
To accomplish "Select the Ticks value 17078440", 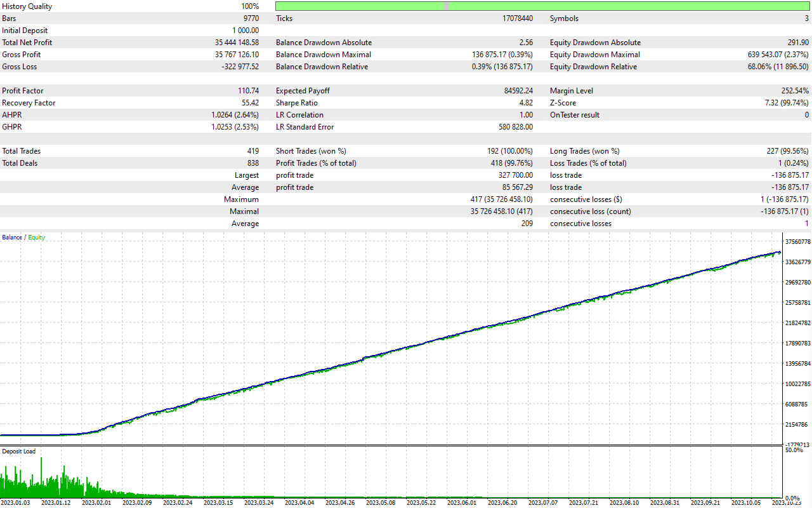I will click(x=518, y=18).
